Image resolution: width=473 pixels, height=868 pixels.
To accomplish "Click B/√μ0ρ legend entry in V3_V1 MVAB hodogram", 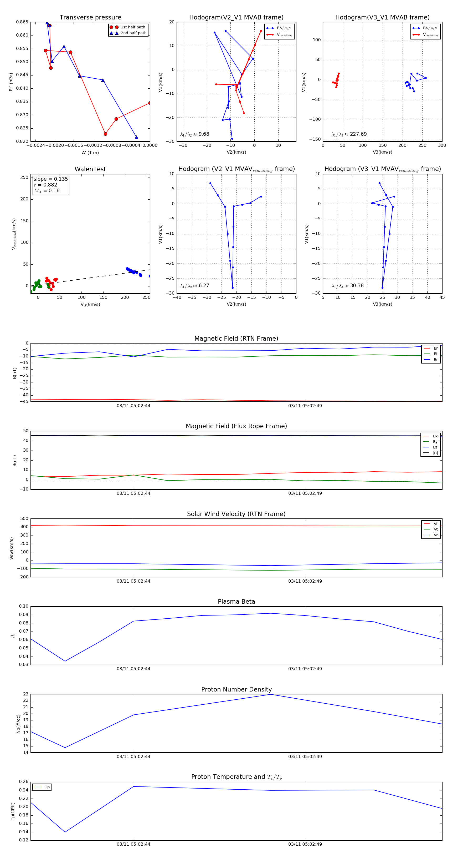I will point(425,28).
